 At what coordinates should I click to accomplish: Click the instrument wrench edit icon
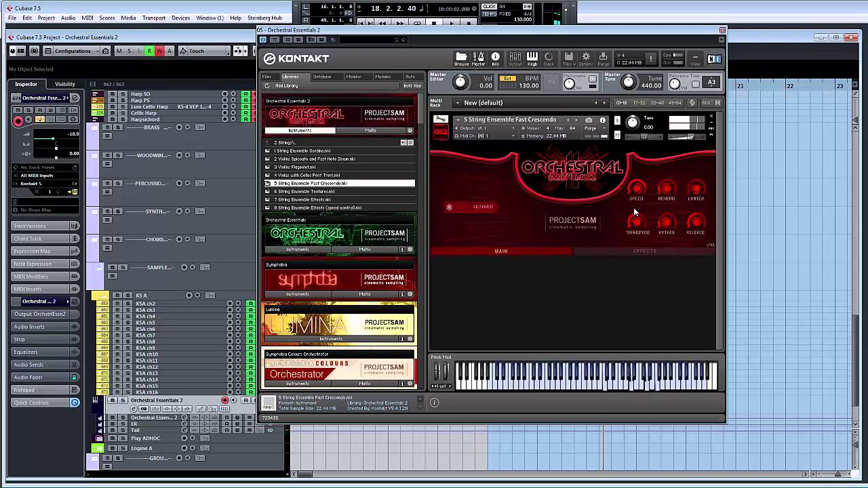pyautogui.click(x=441, y=120)
